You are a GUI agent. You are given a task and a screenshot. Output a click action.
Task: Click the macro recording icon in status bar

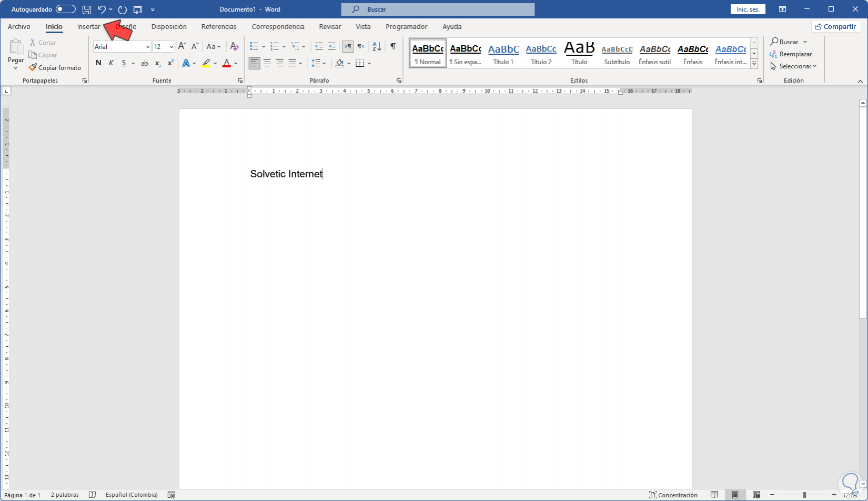[171, 495]
